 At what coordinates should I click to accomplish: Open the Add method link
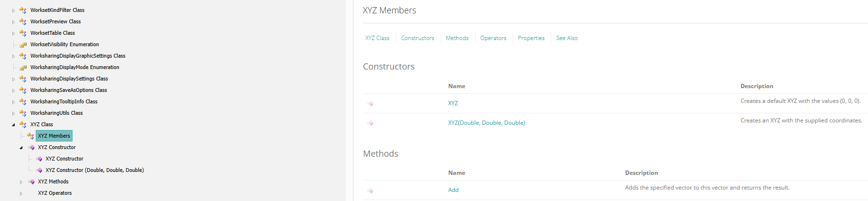click(453, 190)
